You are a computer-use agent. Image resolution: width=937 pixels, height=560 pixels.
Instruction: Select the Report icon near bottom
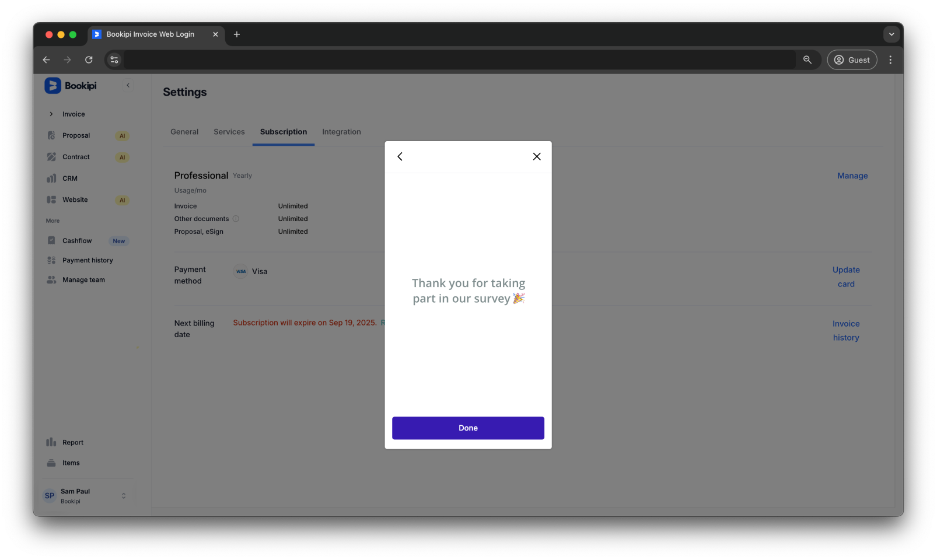click(51, 442)
